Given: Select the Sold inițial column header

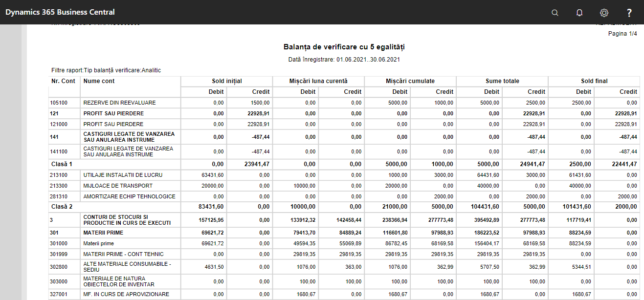Looking at the screenshot, I should coord(226,81).
